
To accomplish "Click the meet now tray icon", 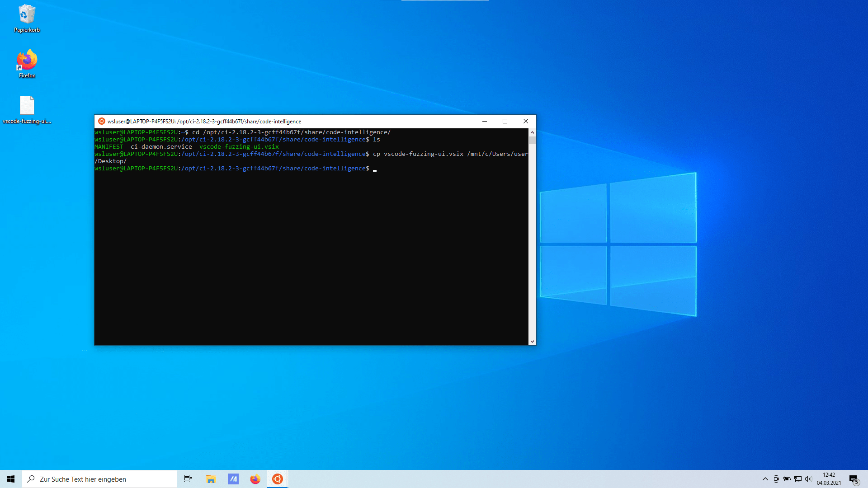I will point(776,479).
